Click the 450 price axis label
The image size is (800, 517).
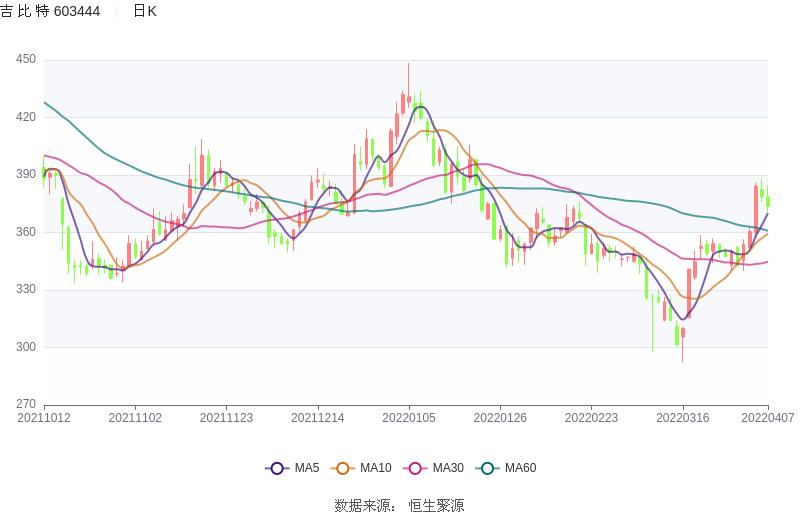click(26, 60)
